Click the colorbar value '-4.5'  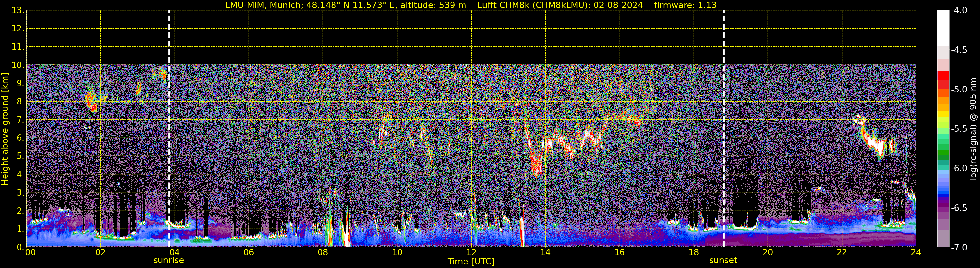coord(959,50)
